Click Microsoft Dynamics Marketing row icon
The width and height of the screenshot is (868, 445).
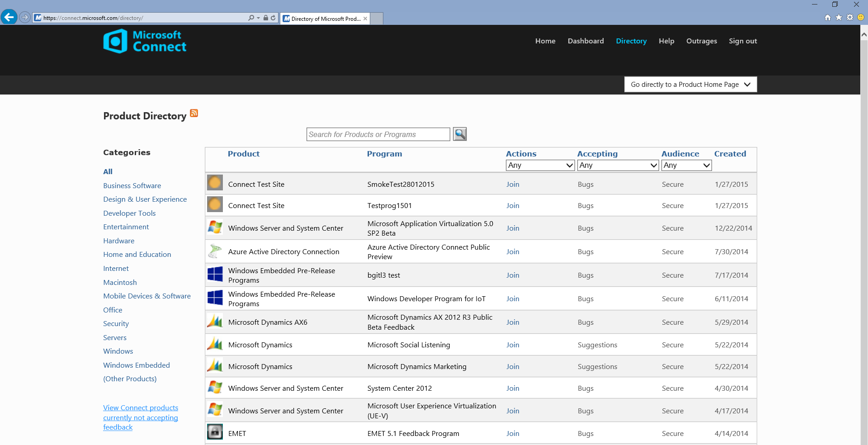pyautogui.click(x=215, y=365)
